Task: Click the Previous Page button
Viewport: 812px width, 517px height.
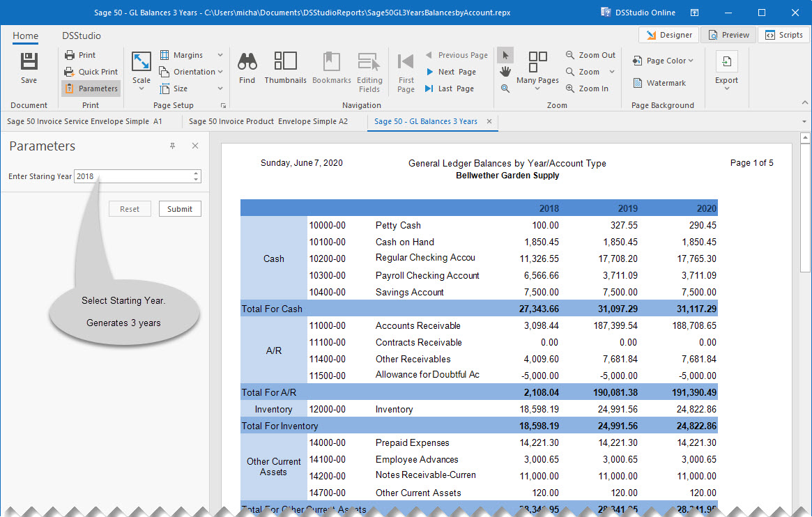Action: coord(457,55)
